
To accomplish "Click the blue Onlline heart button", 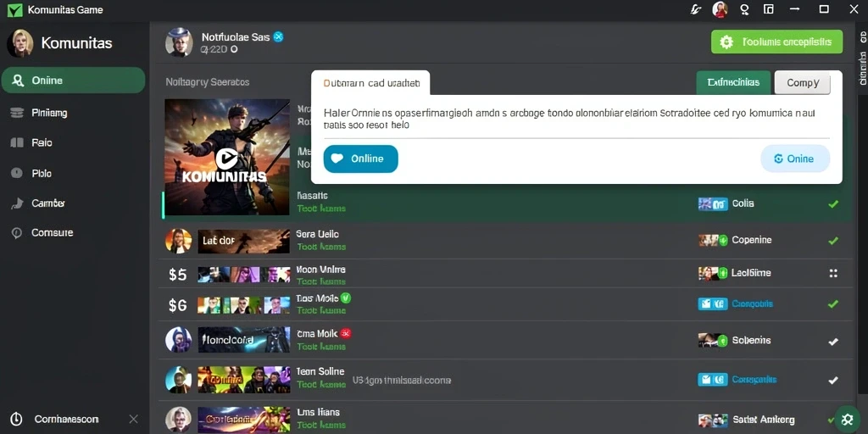I will [x=360, y=159].
